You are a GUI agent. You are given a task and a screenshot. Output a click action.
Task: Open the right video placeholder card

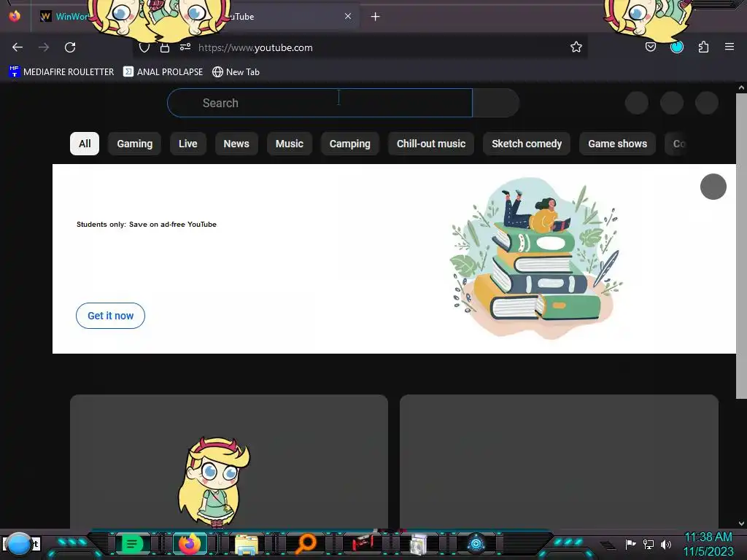[x=559, y=461]
